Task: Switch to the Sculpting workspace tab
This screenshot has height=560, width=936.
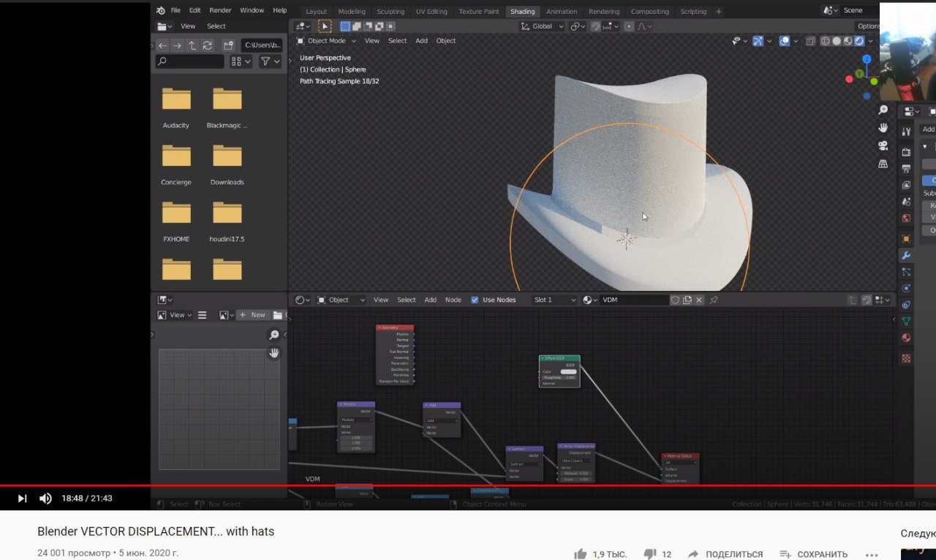Action: (390, 11)
